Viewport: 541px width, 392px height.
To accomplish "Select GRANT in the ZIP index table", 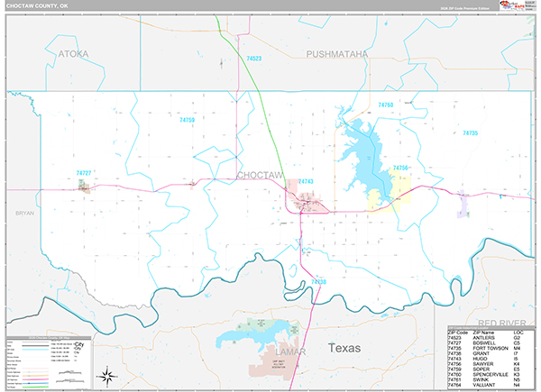I will point(481,353).
